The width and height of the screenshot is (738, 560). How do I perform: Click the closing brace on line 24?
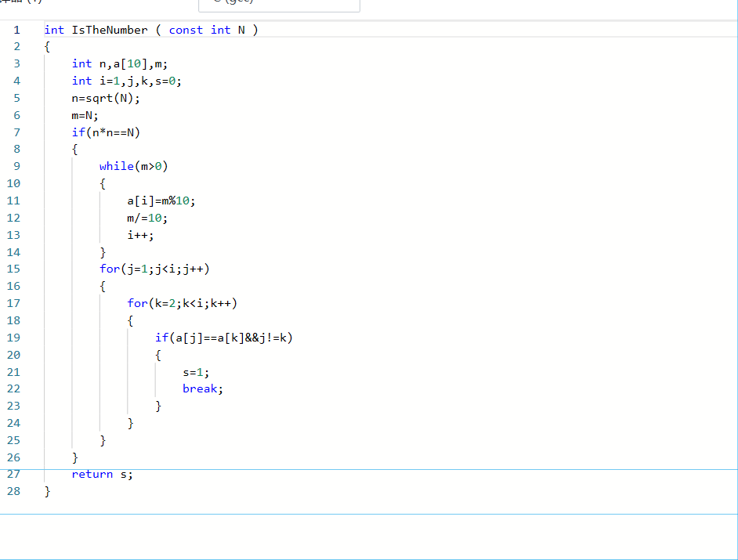pyautogui.click(x=130, y=424)
